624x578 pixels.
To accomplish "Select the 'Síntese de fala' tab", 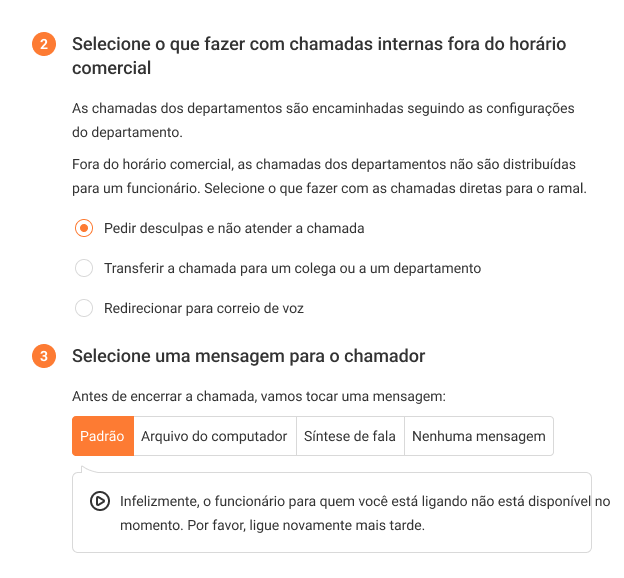I will point(350,436).
